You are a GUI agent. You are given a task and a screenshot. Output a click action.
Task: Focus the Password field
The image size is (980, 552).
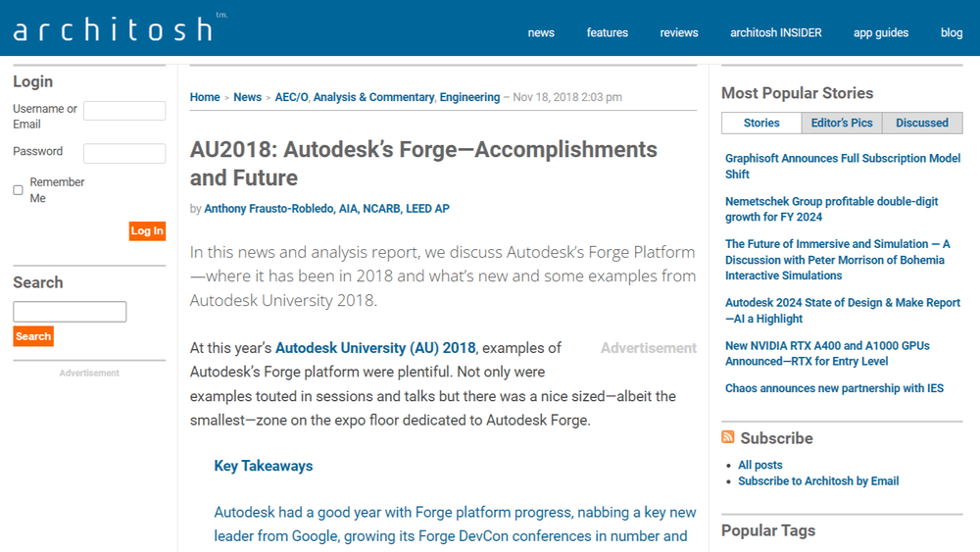(x=124, y=153)
